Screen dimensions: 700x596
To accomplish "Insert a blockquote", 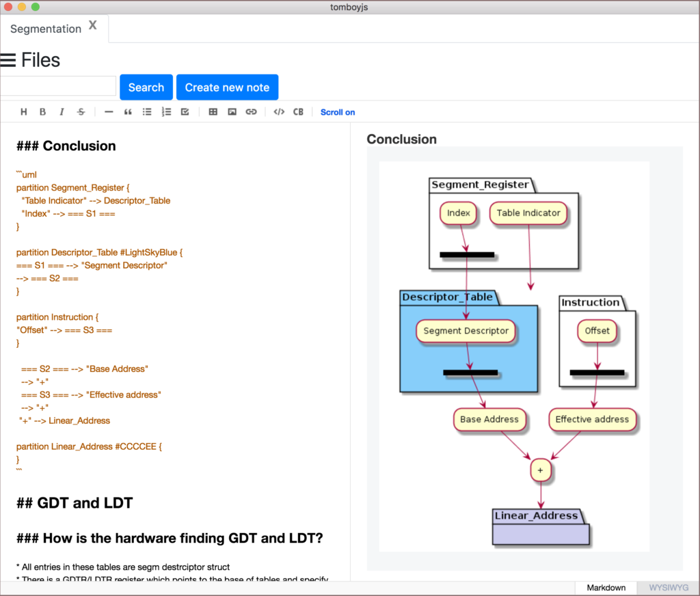I will (128, 112).
